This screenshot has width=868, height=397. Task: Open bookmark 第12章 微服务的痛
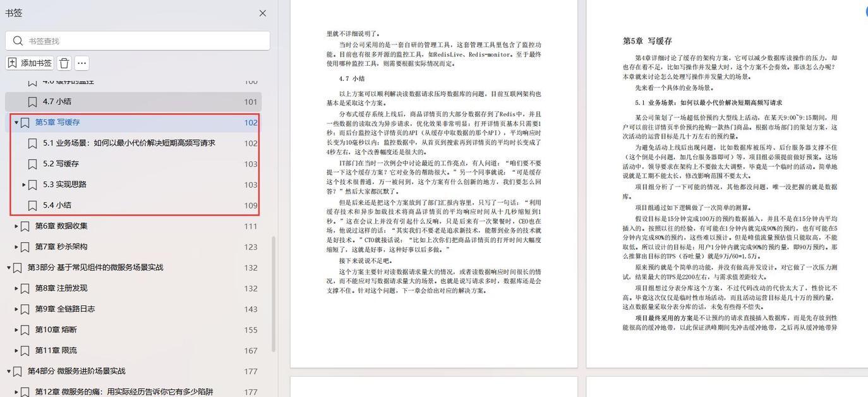point(124,392)
